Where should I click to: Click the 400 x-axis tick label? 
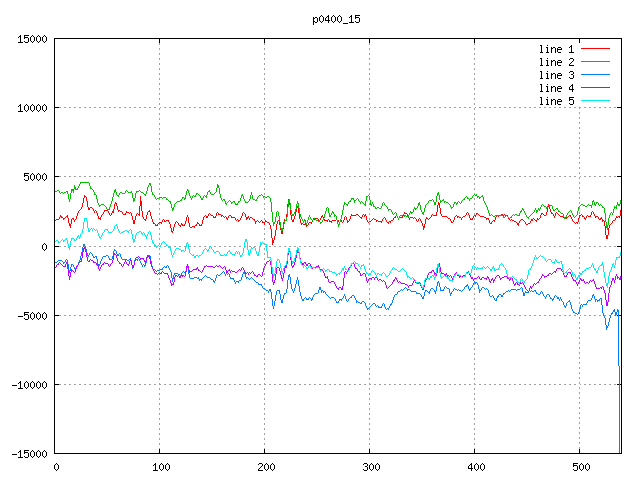[475, 467]
